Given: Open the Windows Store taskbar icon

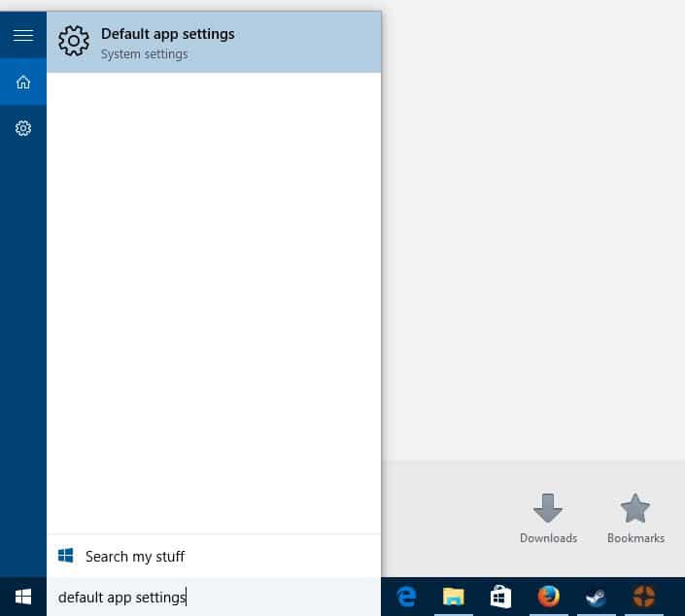Looking at the screenshot, I should point(501,597).
